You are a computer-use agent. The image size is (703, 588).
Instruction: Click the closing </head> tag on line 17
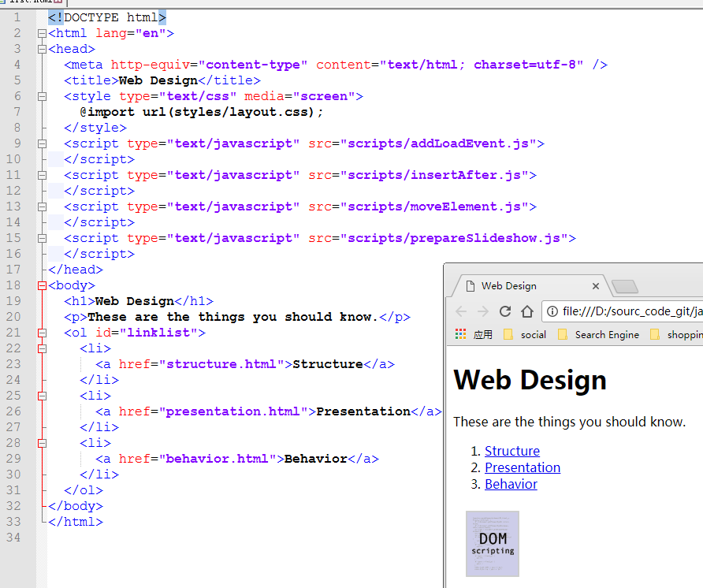coord(76,270)
